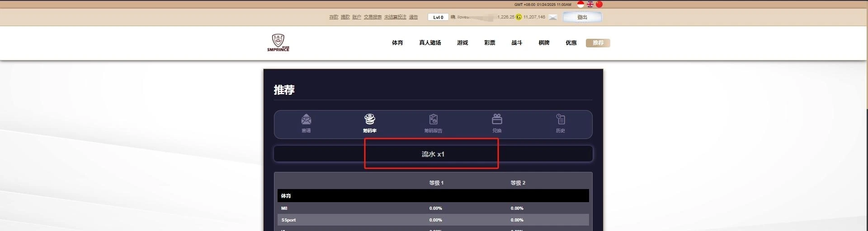
Task: Open the 历史 history document icon
Action: (x=560, y=120)
